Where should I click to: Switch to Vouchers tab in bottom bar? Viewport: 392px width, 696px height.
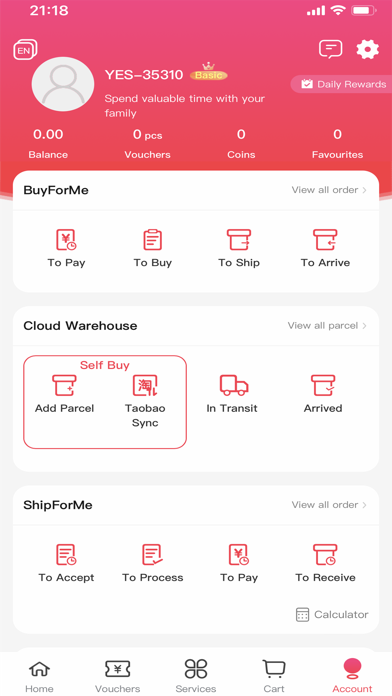[118, 676]
